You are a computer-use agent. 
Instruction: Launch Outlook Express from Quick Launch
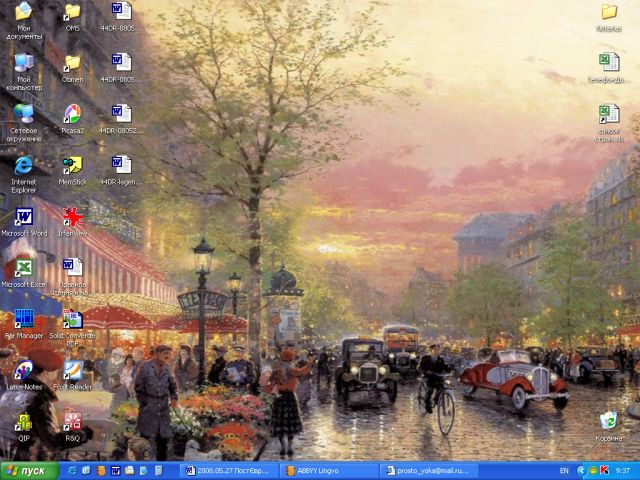click(86, 471)
